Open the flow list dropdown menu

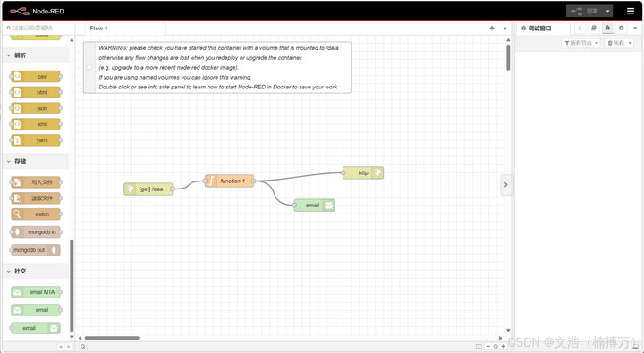pyautogui.click(x=504, y=29)
